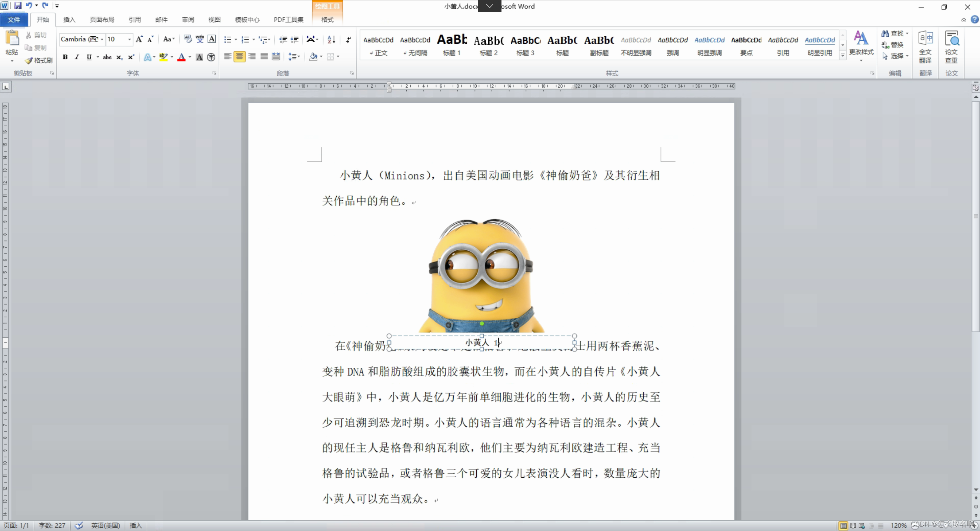This screenshot has height=531, width=980.
Task: Click the Format Painter (格式刷) icon
Action: tap(39, 60)
